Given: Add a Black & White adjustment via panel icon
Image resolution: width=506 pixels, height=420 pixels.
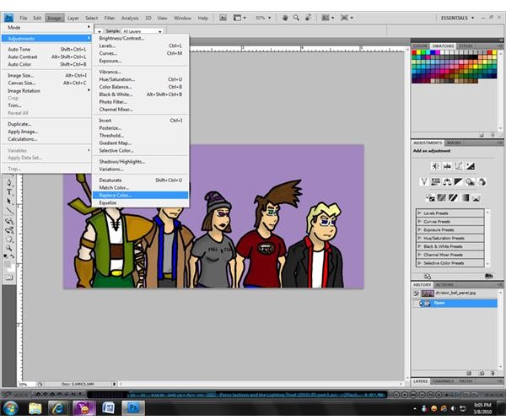Looking at the screenshot, I should tap(459, 182).
